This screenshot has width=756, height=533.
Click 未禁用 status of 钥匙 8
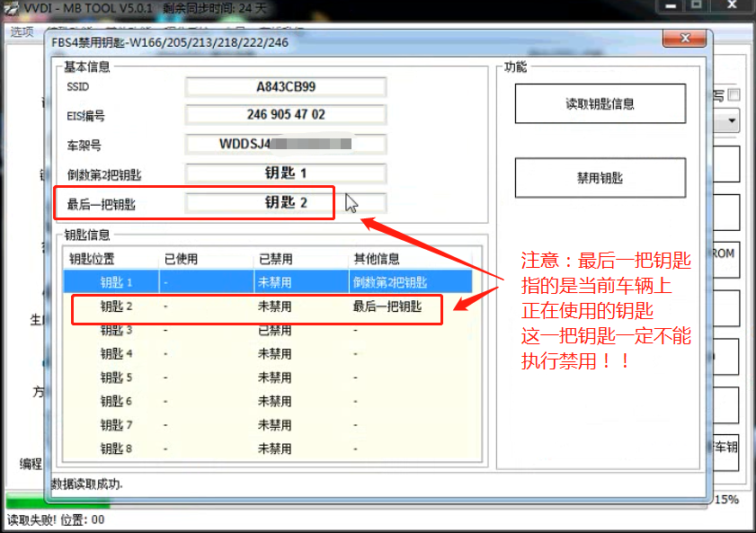pyautogui.click(x=274, y=449)
